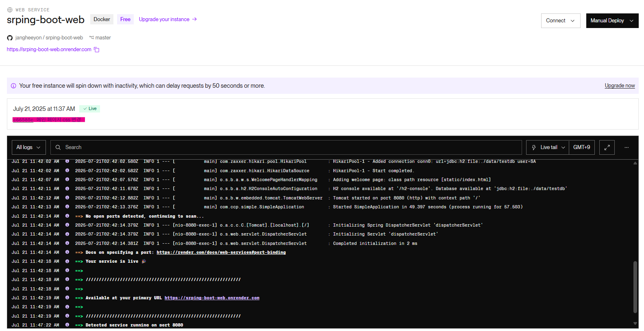Click the info icon on the H2ConsoleAutoConfiguration log row
The height and width of the screenshot is (331, 644).
pyautogui.click(x=67, y=188)
